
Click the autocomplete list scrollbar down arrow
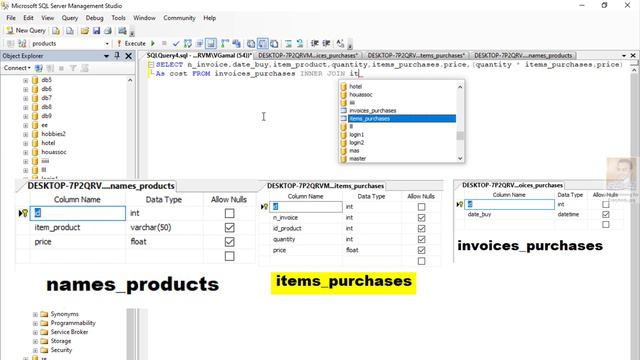pos(460,158)
